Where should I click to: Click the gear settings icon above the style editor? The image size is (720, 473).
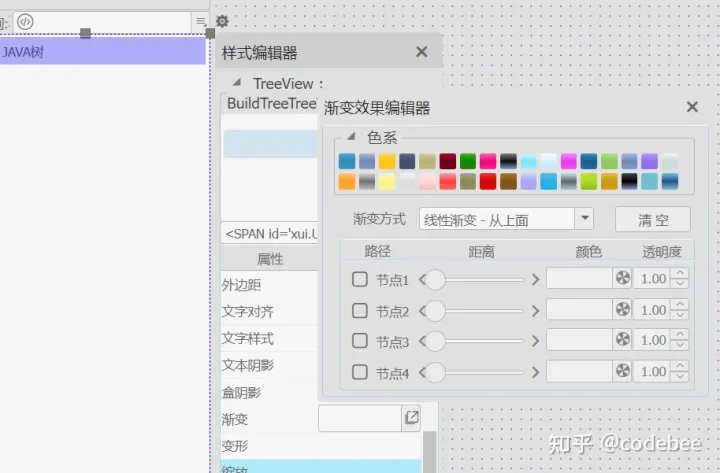point(222,21)
